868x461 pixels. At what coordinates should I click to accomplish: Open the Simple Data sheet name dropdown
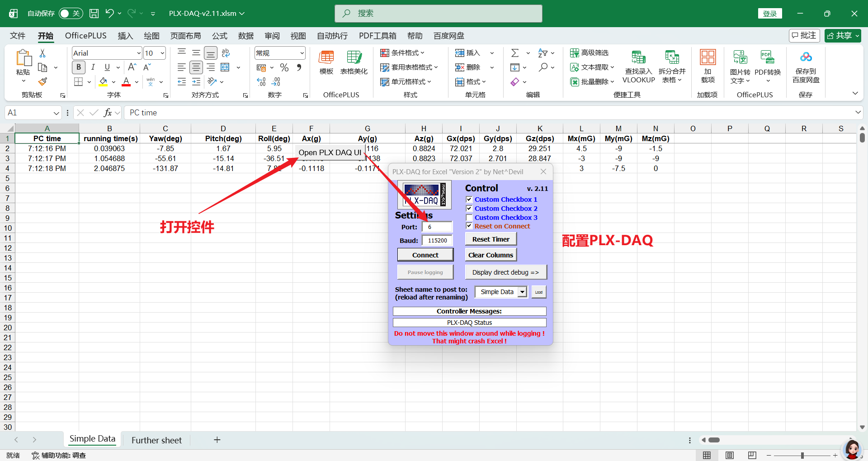tap(523, 292)
